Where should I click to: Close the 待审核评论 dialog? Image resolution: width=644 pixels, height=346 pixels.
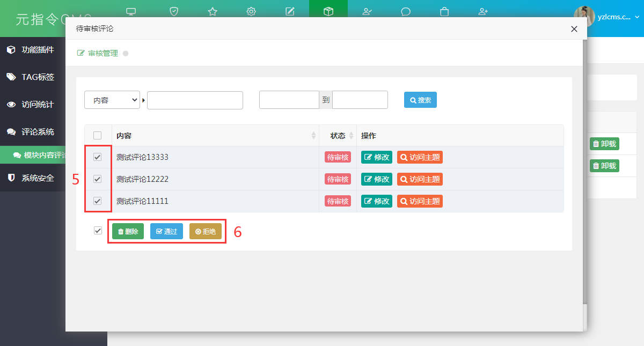coord(574,29)
